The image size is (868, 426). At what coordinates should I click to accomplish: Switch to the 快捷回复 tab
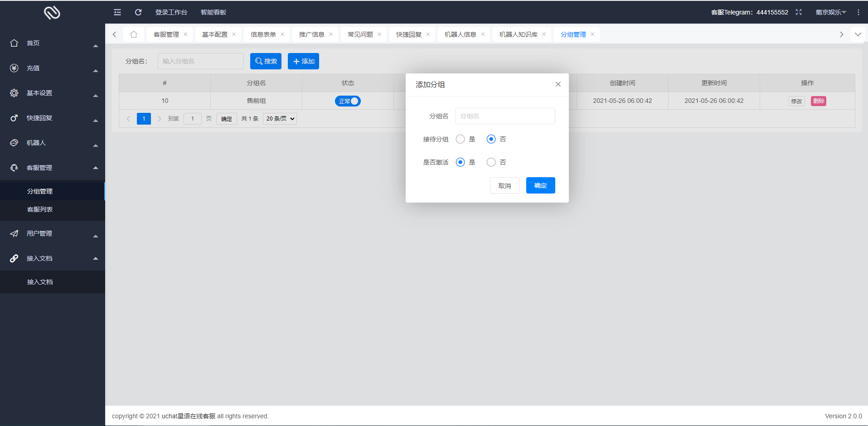408,34
